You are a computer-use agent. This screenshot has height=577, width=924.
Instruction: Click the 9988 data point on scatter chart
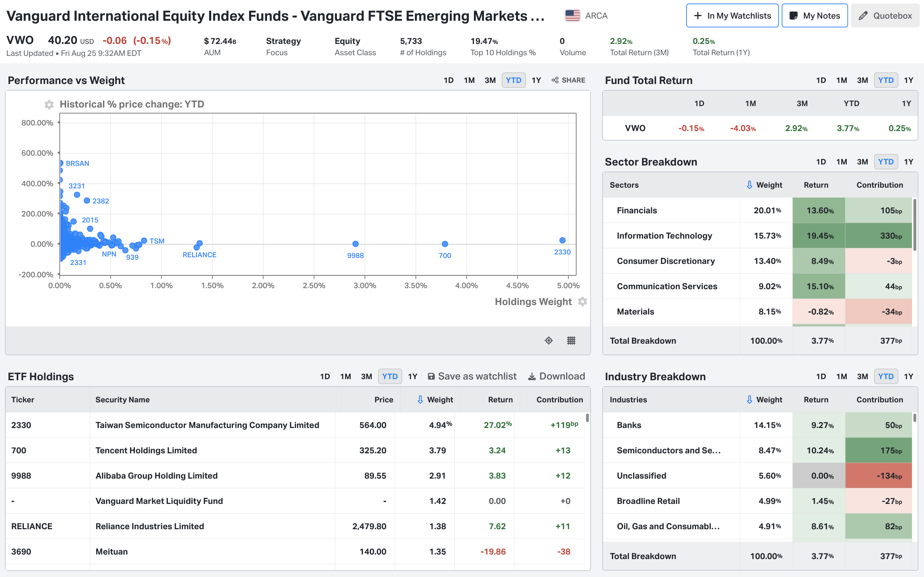click(x=356, y=244)
